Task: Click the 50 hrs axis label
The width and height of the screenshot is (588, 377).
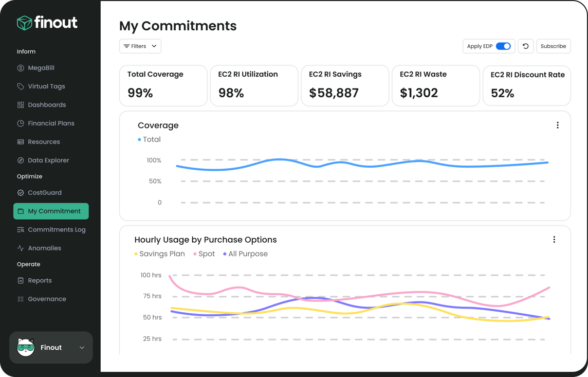Action: pyautogui.click(x=152, y=317)
